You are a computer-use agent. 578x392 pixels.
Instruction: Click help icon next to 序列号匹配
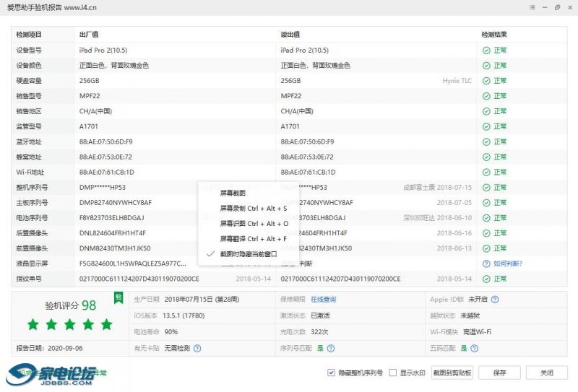(331, 348)
